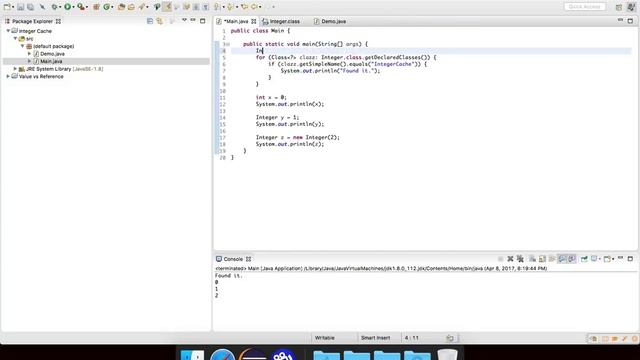Open the New wizard dropdown arrow
Image resolution: width=640 pixels, height=360 pixels.
[x=13, y=7]
